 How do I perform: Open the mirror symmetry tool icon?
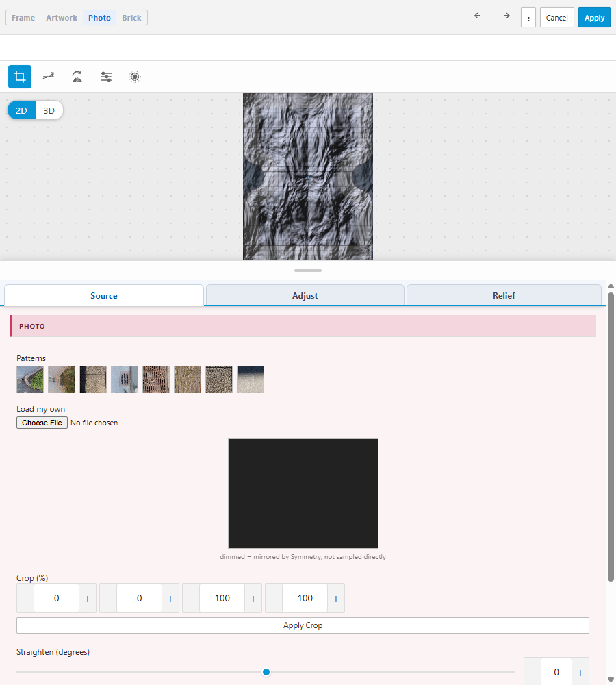pyautogui.click(x=77, y=77)
